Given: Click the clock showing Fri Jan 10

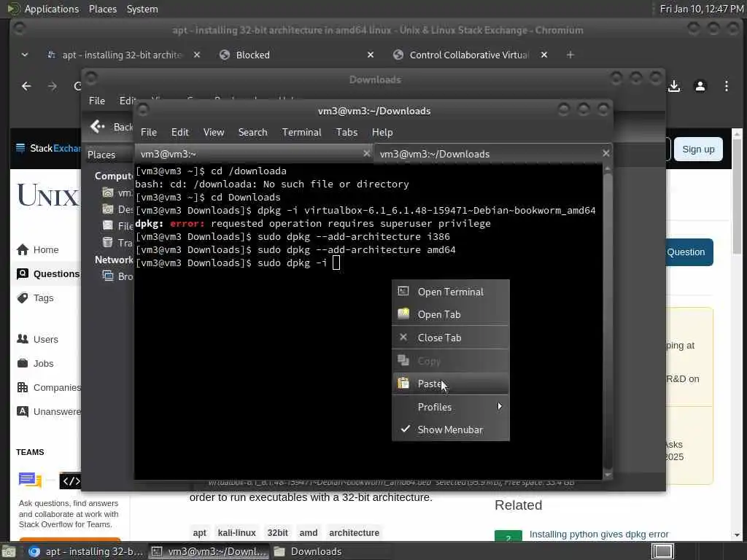Looking at the screenshot, I should click(701, 9).
